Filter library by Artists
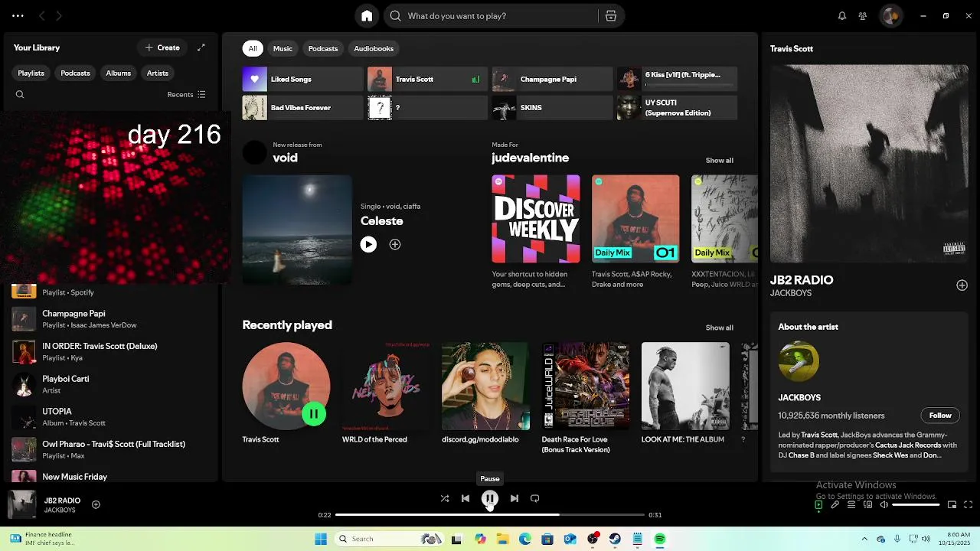The width and height of the screenshot is (980, 551). [x=158, y=73]
